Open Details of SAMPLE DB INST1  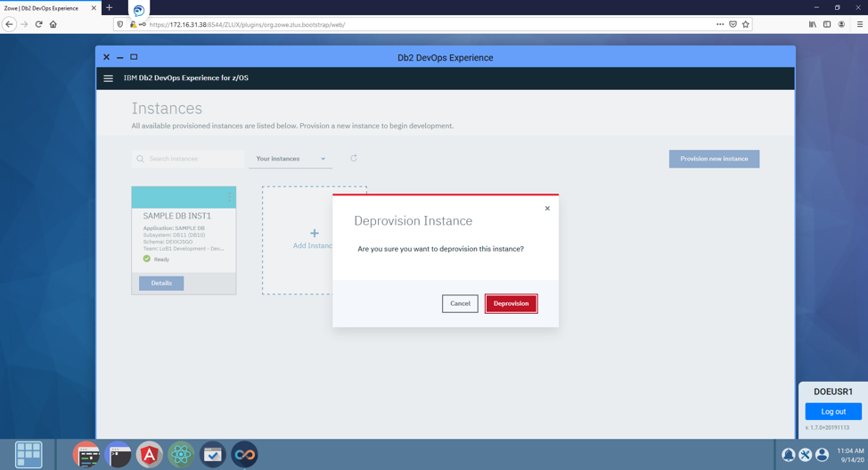(x=161, y=284)
